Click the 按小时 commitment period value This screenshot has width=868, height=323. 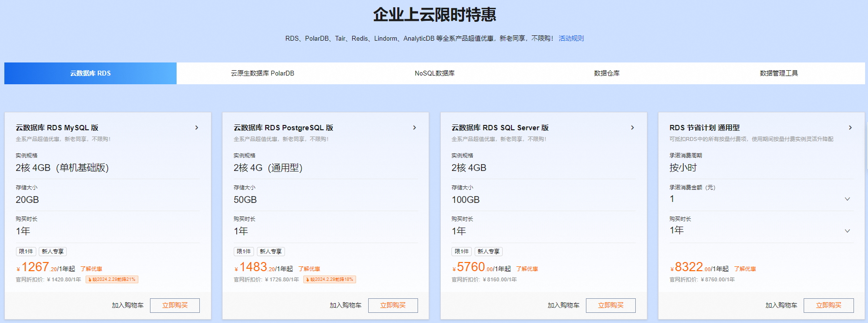(683, 168)
